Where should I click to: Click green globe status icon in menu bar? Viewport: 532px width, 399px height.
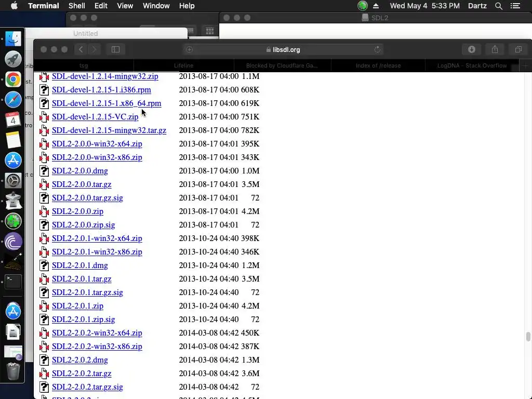(362, 6)
